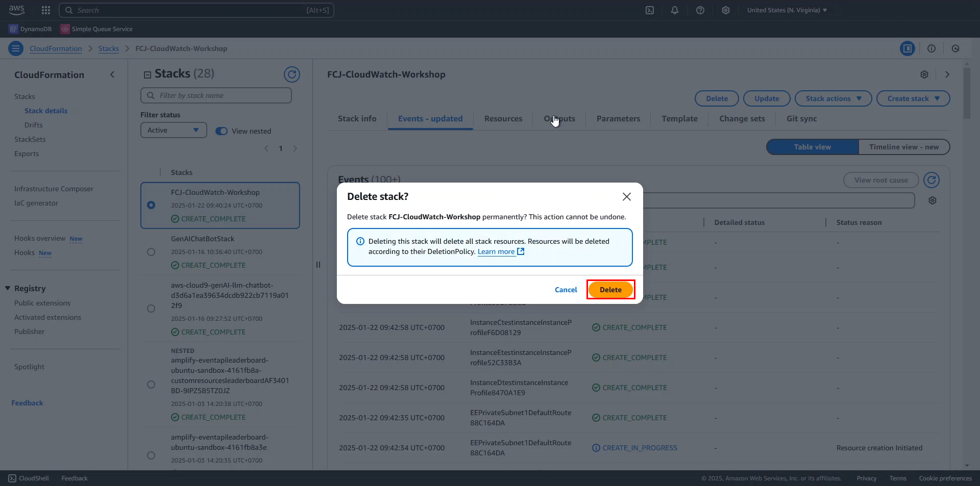The height and width of the screenshot is (486, 980).
Task: Go to previous page of stacks
Action: [266, 148]
